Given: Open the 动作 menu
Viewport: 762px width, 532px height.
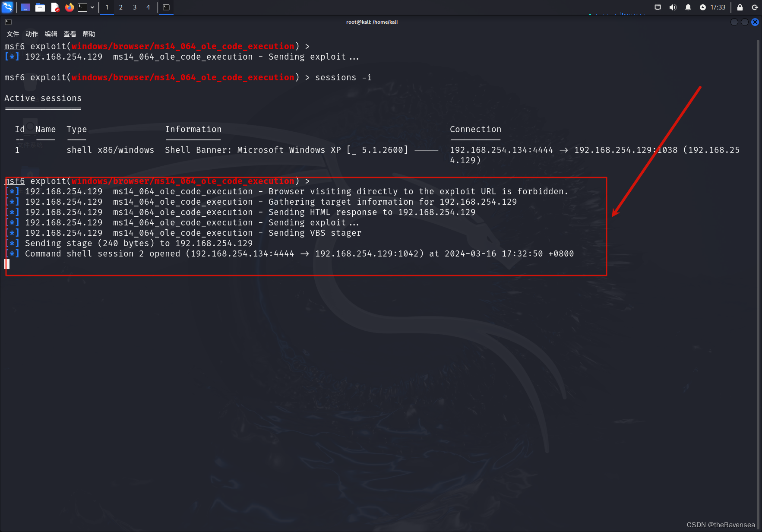Looking at the screenshot, I should pyautogui.click(x=32, y=34).
